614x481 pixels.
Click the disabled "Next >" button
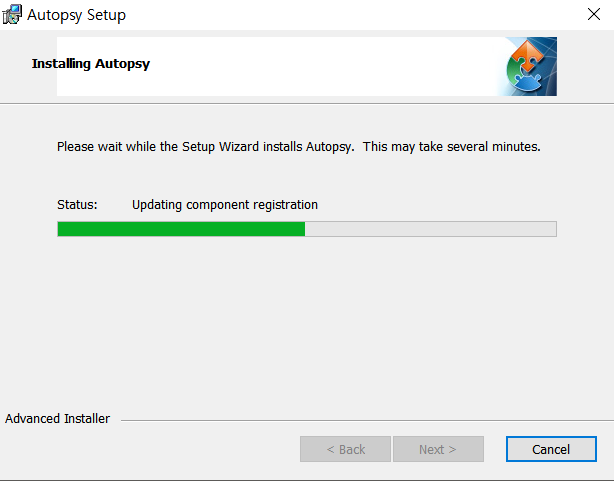coord(438,449)
